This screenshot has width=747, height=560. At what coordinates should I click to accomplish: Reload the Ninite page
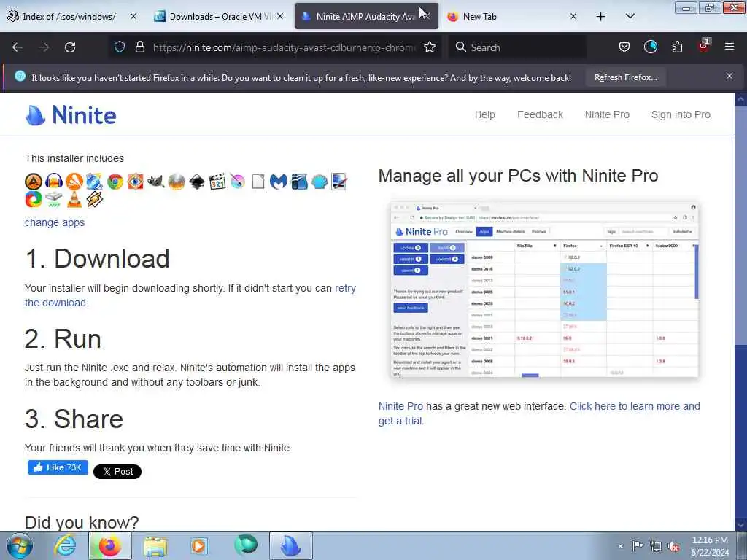point(70,47)
